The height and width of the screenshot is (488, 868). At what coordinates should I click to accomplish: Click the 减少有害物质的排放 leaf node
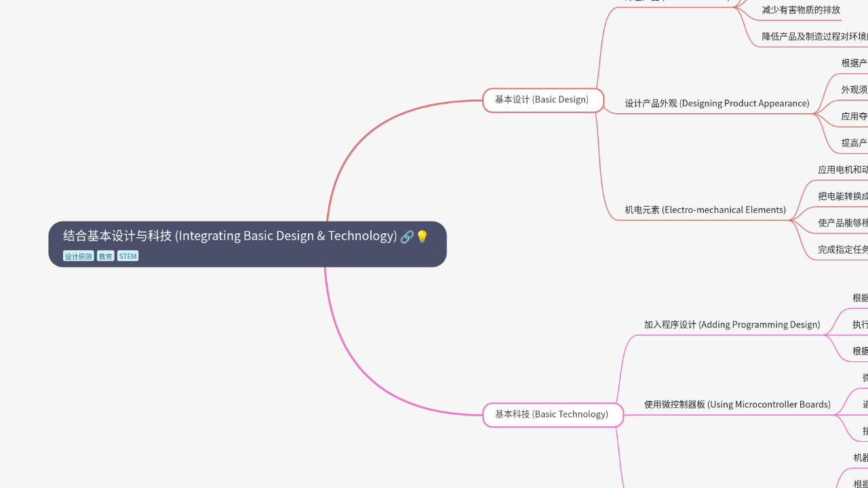[x=801, y=10]
